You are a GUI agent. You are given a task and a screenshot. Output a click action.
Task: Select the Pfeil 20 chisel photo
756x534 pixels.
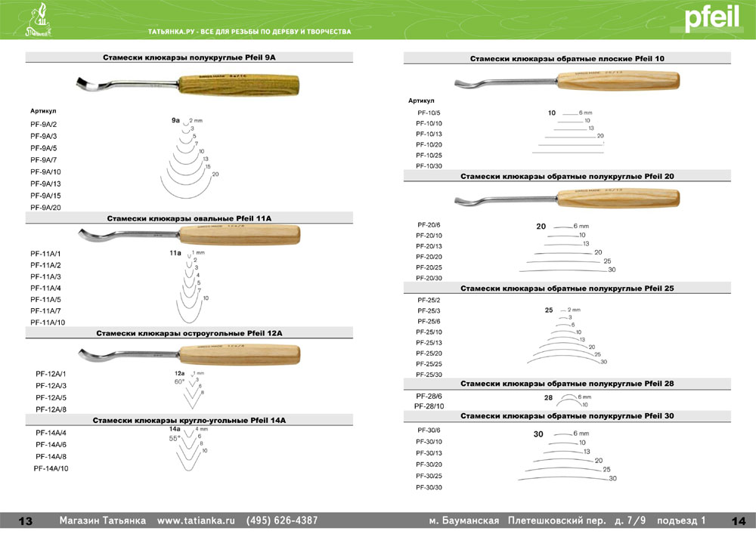click(567, 198)
